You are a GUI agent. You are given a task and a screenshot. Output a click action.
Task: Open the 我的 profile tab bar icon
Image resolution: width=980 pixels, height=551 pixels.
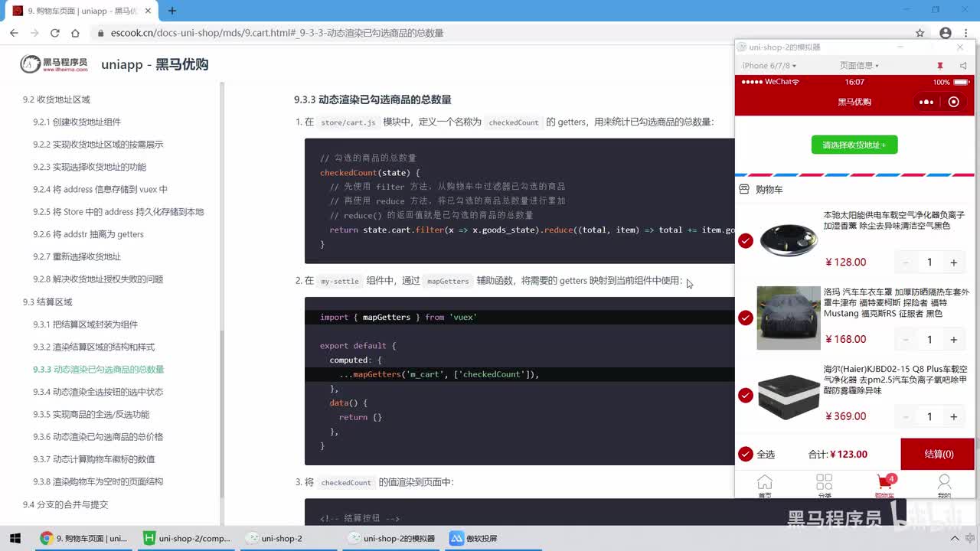coord(944,486)
